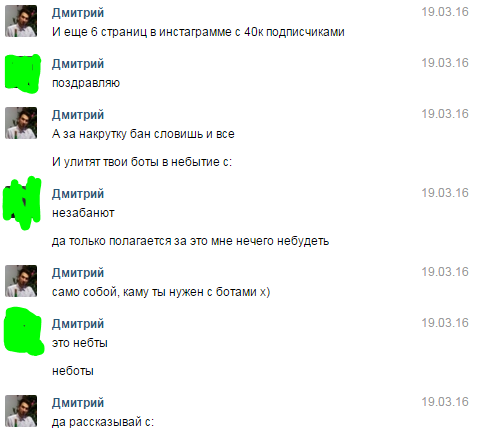This screenshot has height=435, width=481.
Task: Click the 19.03.16 date next to 'само собой'
Action: click(x=445, y=272)
